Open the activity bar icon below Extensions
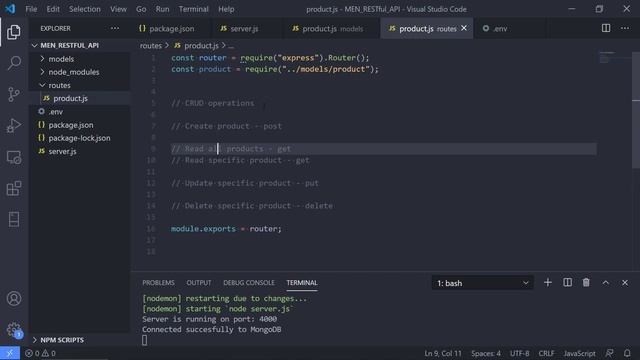This screenshot has width=640, height=360. 14,220
